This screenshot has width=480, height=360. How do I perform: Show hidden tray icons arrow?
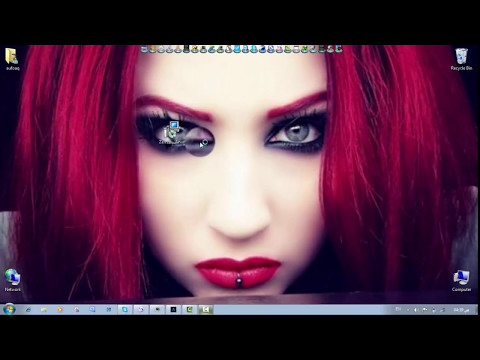coord(407,310)
